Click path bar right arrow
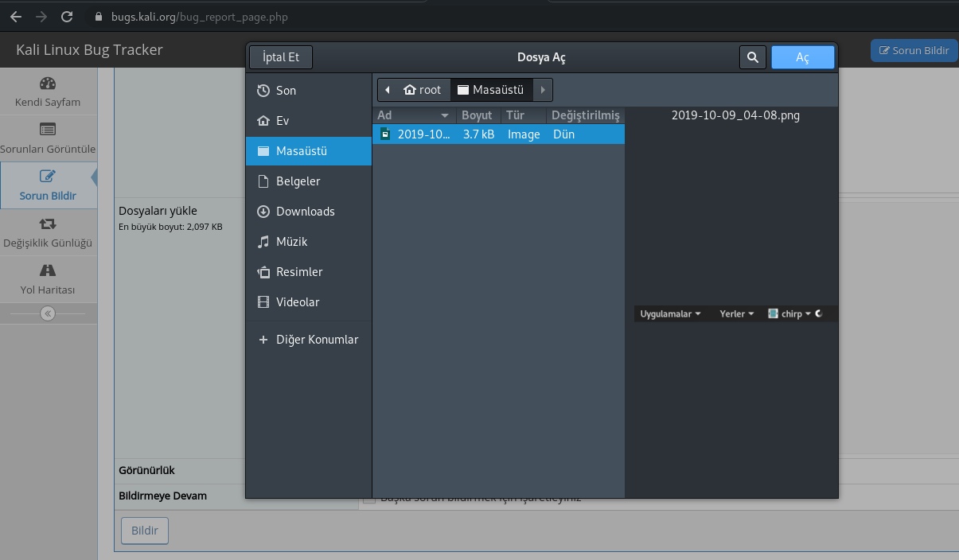 pos(543,90)
